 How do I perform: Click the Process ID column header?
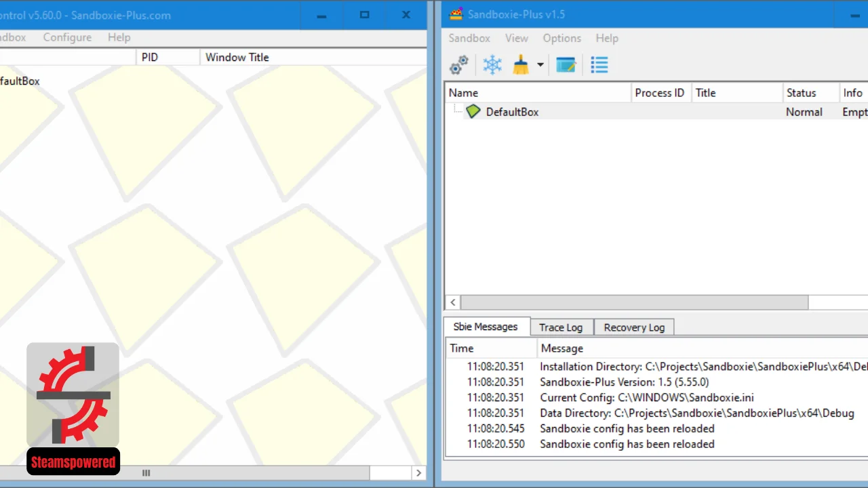click(660, 93)
